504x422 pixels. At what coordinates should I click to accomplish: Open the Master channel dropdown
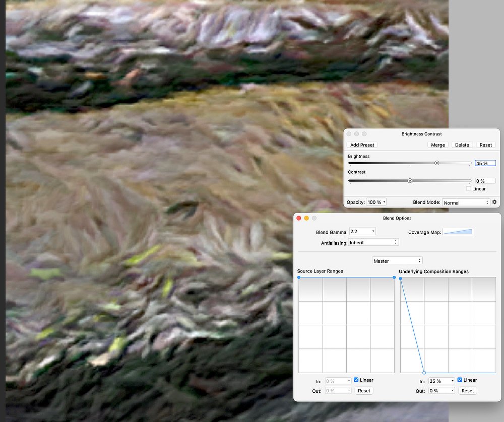(397, 261)
